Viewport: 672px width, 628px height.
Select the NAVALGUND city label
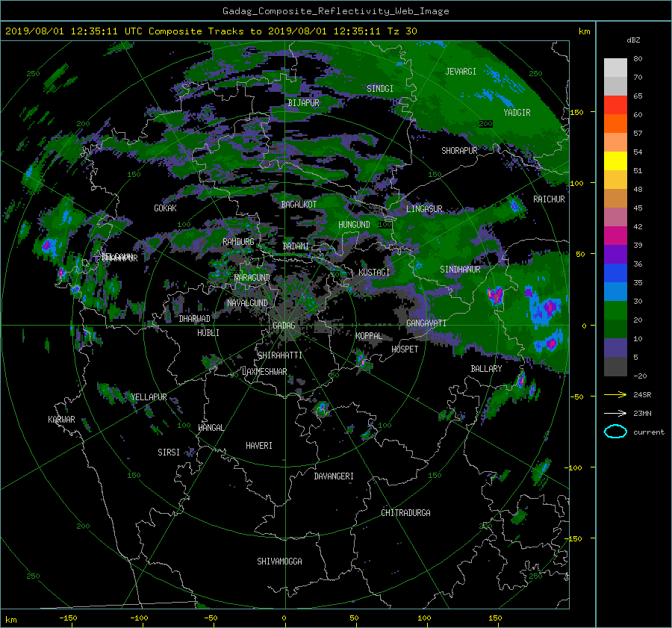click(x=247, y=303)
